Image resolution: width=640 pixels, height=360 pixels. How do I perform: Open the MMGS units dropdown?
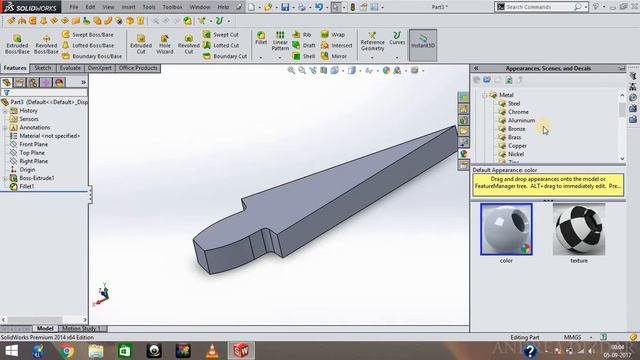[x=591, y=338]
